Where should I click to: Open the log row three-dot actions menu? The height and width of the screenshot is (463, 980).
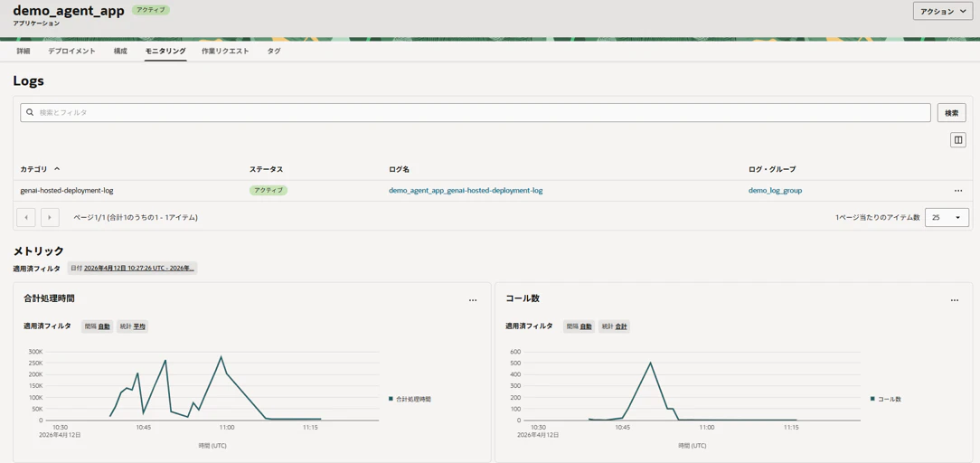(x=958, y=191)
